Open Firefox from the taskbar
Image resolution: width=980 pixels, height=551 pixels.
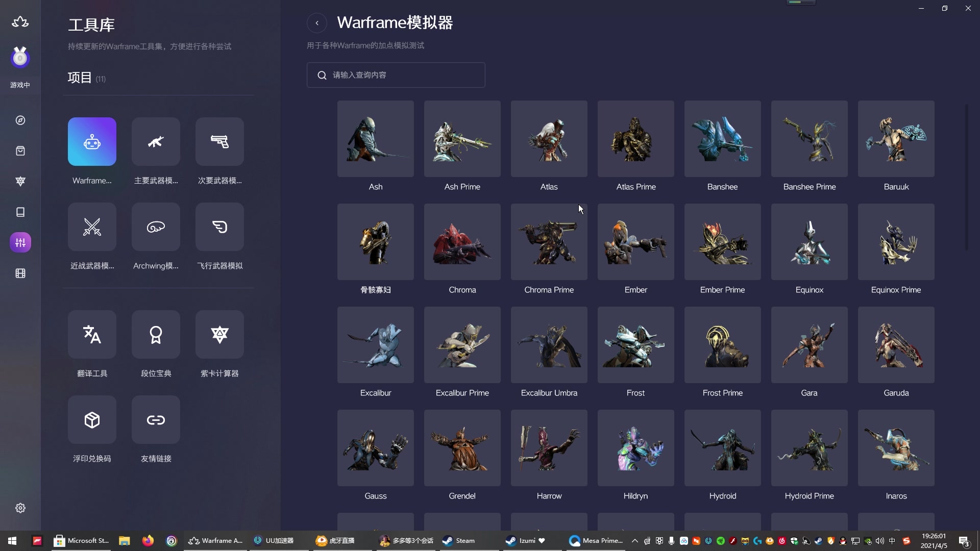coord(148,541)
